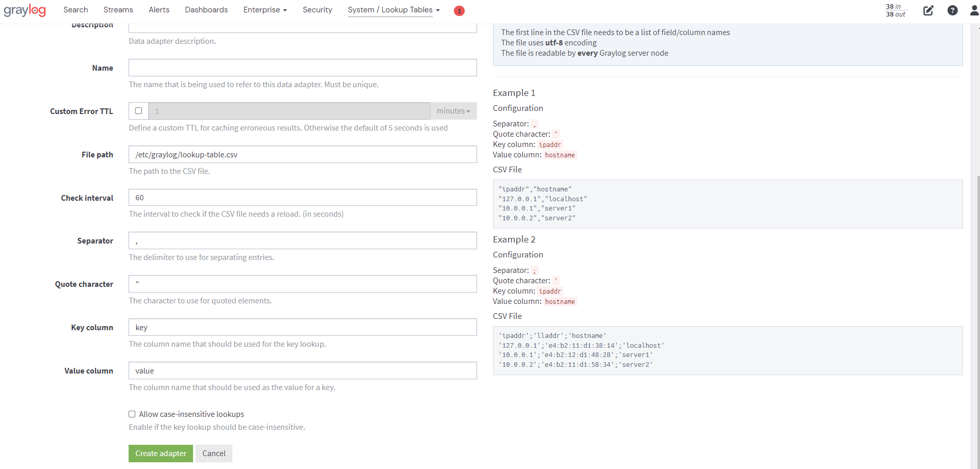Screen dimensions: 980x469
Task: Focus the Name input field
Action: pyautogui.click(x=303, y=68)
